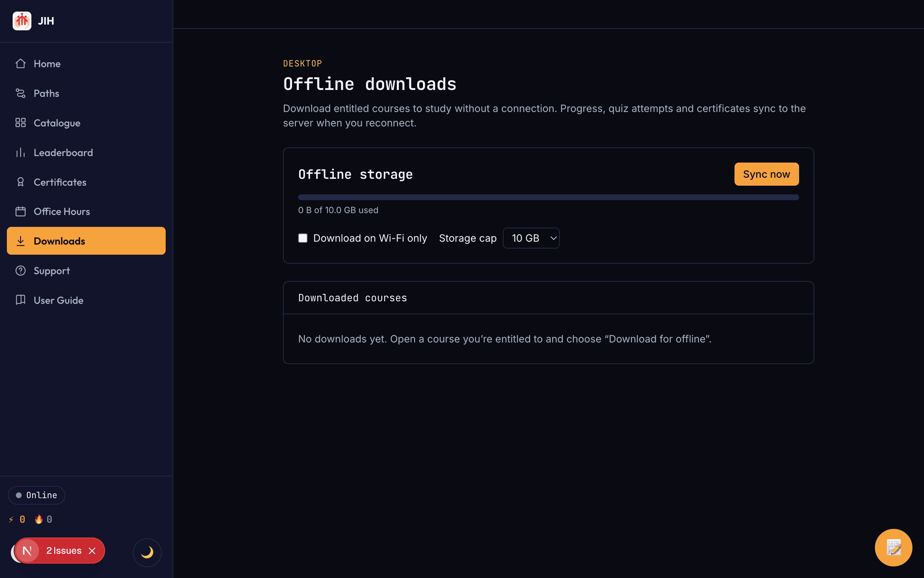The image size is (924, 578).
Task: Open the floating notepad feedback button
Action: tap(893, 547)
